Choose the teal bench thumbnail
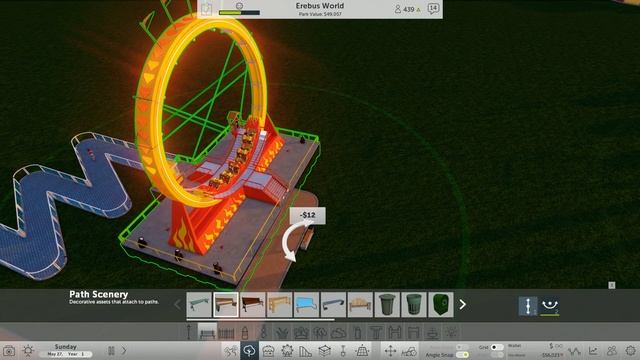Image resolution: width=640 pixels, height=360 pixels. click(199, 304)
